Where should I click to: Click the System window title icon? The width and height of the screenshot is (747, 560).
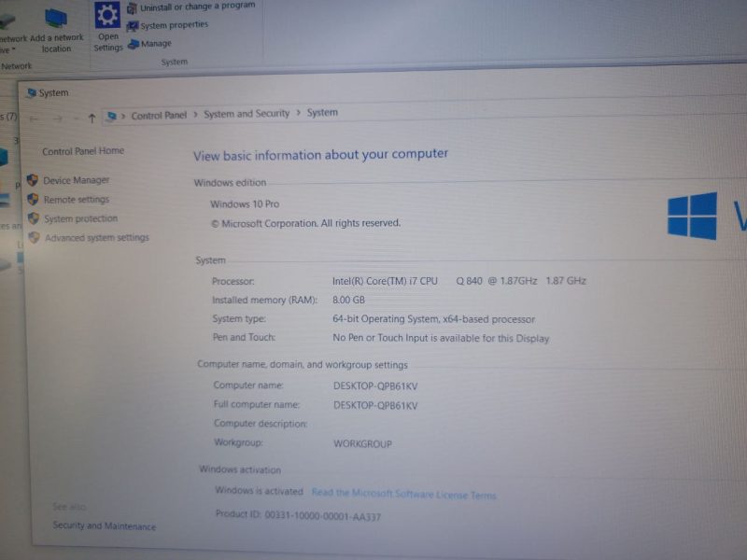[x=32, y=92]
